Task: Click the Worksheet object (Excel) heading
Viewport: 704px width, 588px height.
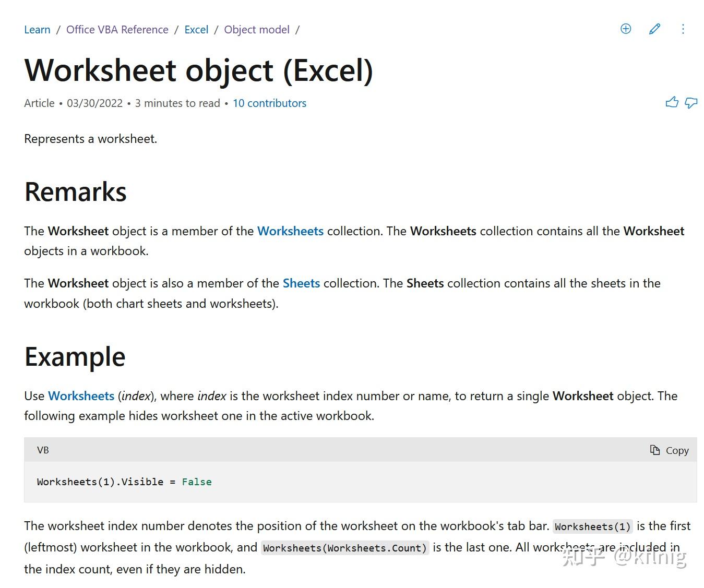Action: point(198,70)
